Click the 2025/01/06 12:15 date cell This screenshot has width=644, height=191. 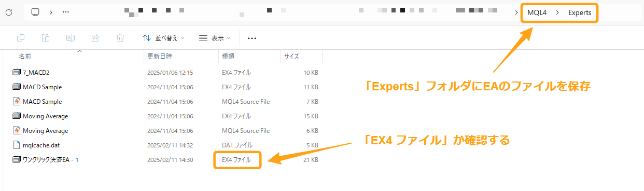[x=170, y=73]
